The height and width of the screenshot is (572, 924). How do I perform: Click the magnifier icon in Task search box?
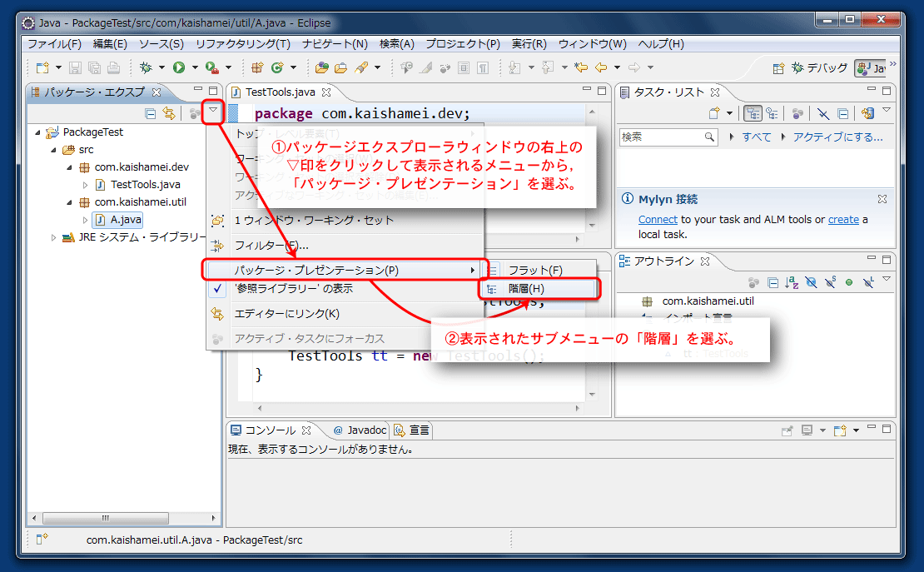(709, 137)
